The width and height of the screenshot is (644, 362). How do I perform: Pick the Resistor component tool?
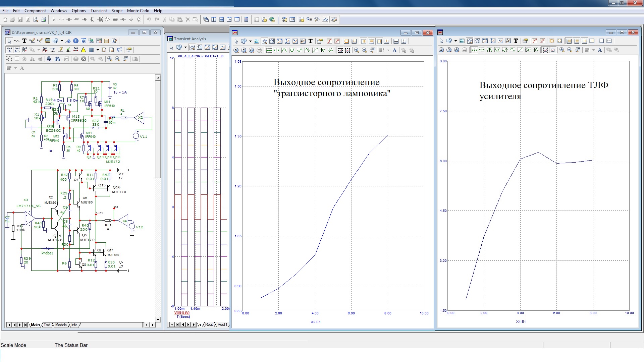point(61,19)
